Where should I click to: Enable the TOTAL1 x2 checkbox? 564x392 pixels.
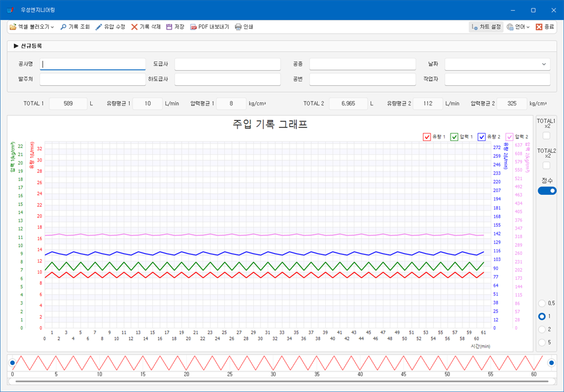pyautogui.click(x=546, y=136)
